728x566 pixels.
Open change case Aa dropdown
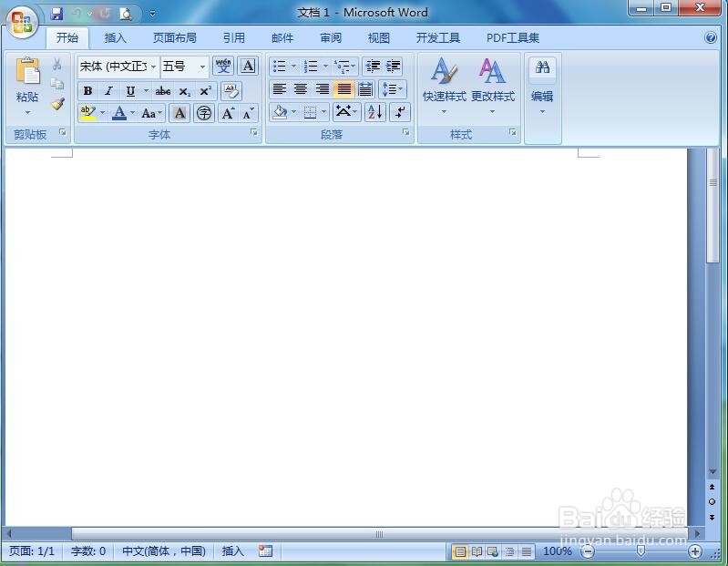click(x=151, y=113)
